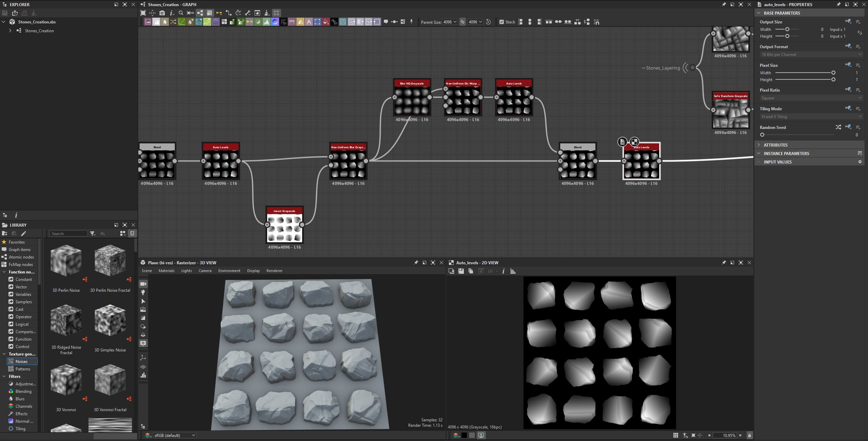The image size is (868, 441).
Task: Show the histogram in the 2D view toolbar
Action: (513, 271)
